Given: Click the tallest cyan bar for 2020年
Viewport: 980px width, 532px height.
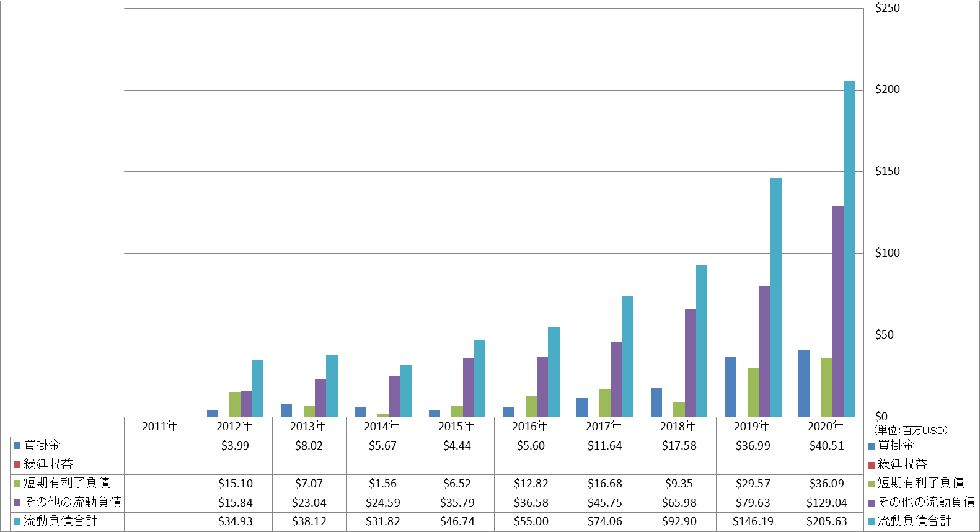Looking at the screenshot, I should 849,249.
